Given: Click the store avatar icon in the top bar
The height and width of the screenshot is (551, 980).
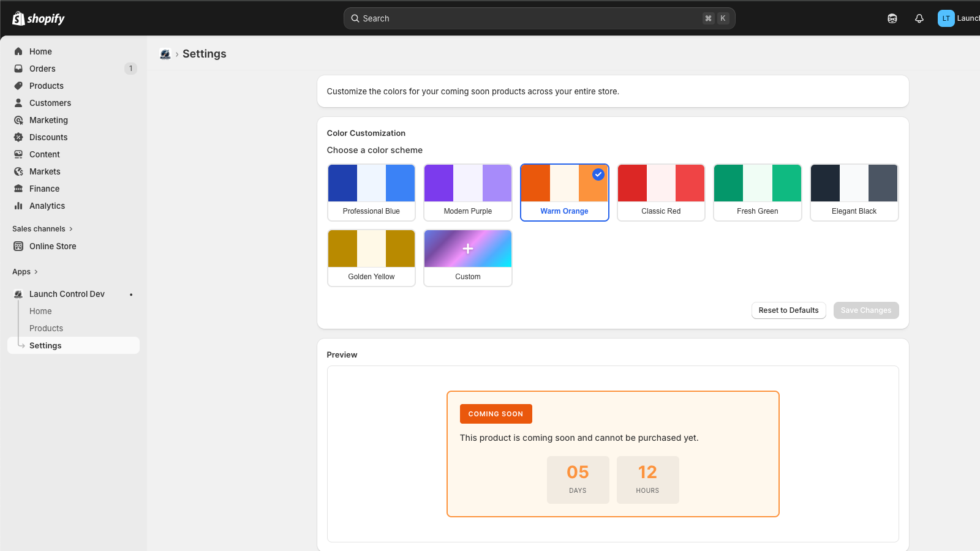Looking at the screenshot, I should tap(892, 18).
